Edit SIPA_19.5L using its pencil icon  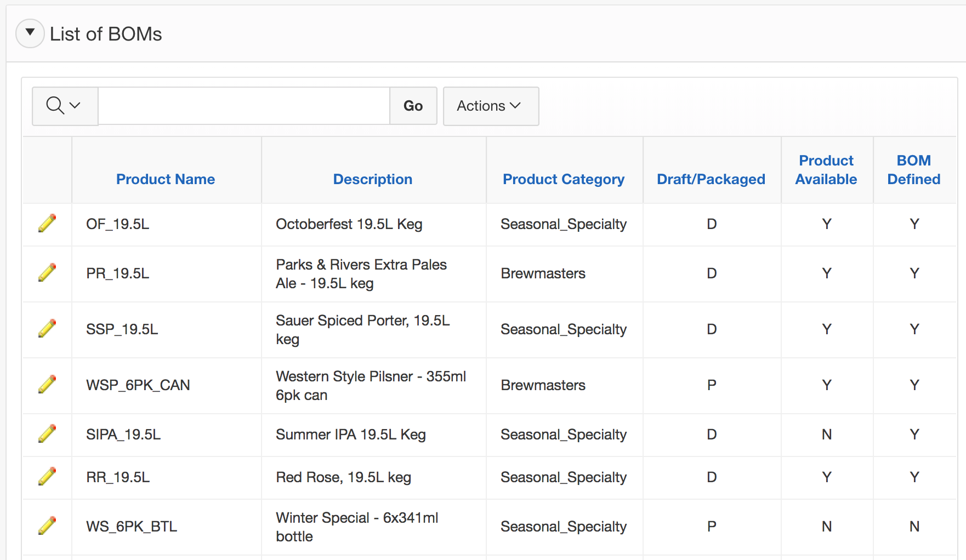tap(47, 434)
